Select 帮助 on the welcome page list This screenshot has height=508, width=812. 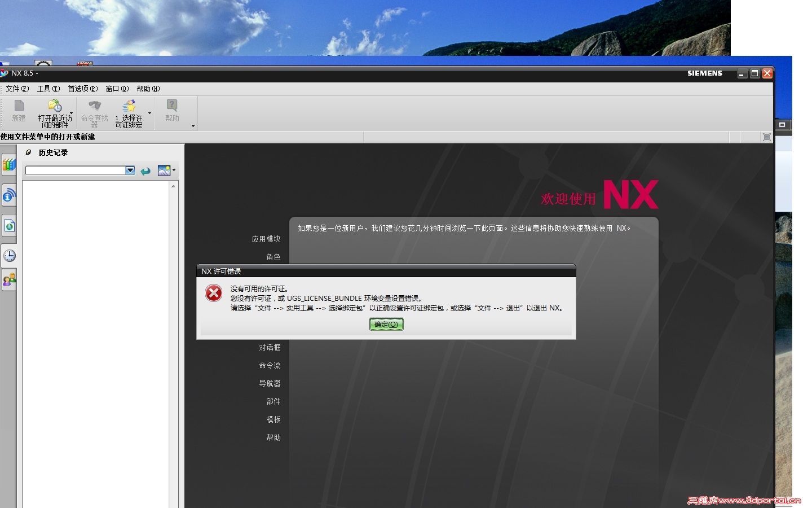pyautogui.click(x=273, y=438)
